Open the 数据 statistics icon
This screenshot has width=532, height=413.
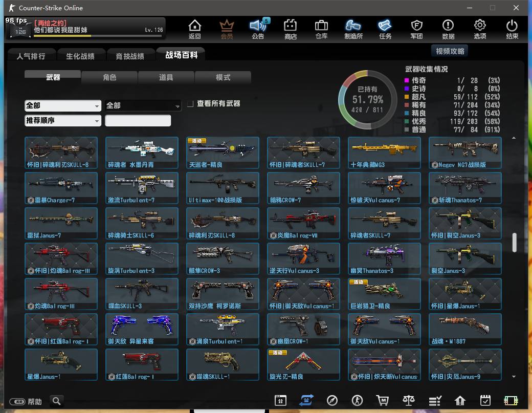point(448,29)
